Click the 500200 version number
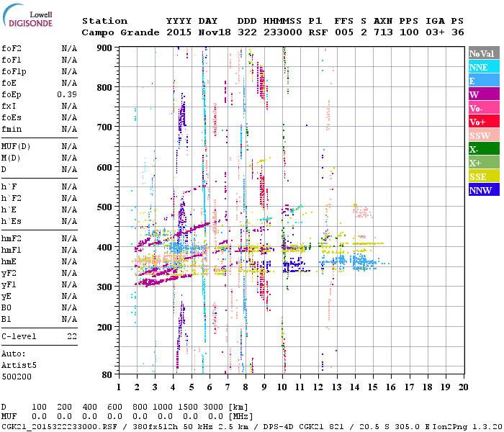Image resolution: width=504 pixels, height=432 pixels. [x=17, y=377]
